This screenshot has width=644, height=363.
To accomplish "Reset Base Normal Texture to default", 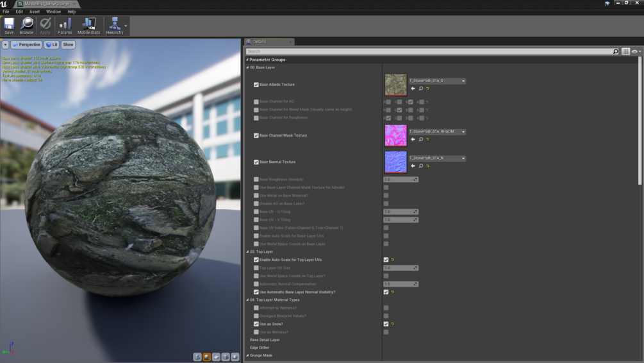I will click(427, 166).
